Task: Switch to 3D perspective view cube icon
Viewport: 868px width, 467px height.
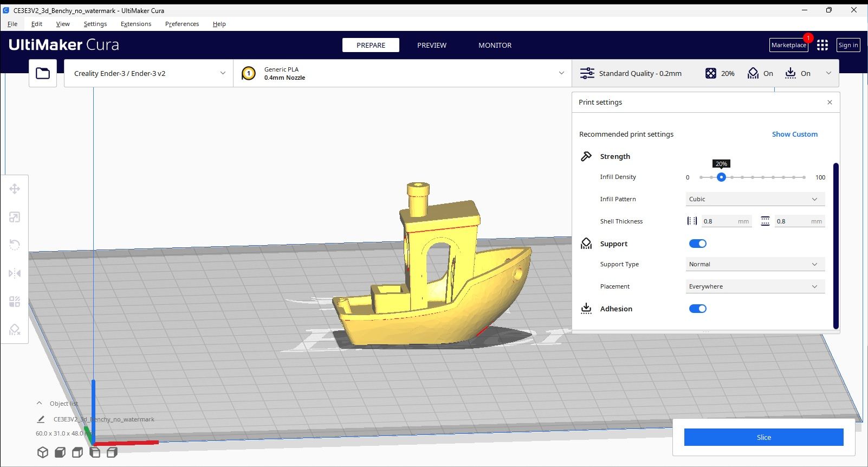Action: pos(43,452)
